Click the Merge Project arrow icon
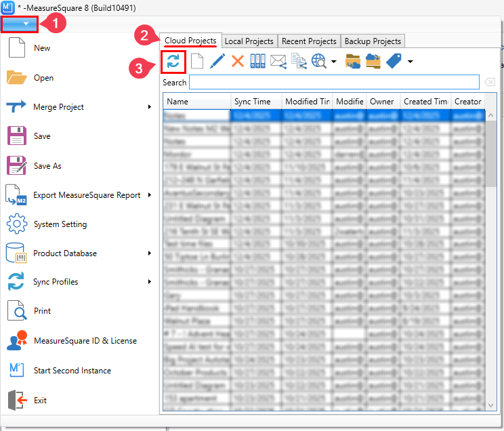Viewport: 504px width, 431px height. point(16,106)
